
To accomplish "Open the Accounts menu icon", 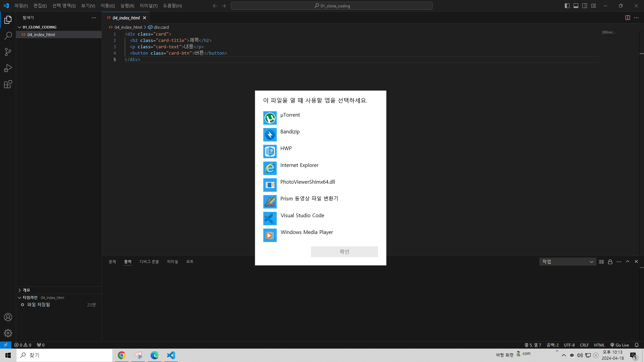I will point(8,317).
